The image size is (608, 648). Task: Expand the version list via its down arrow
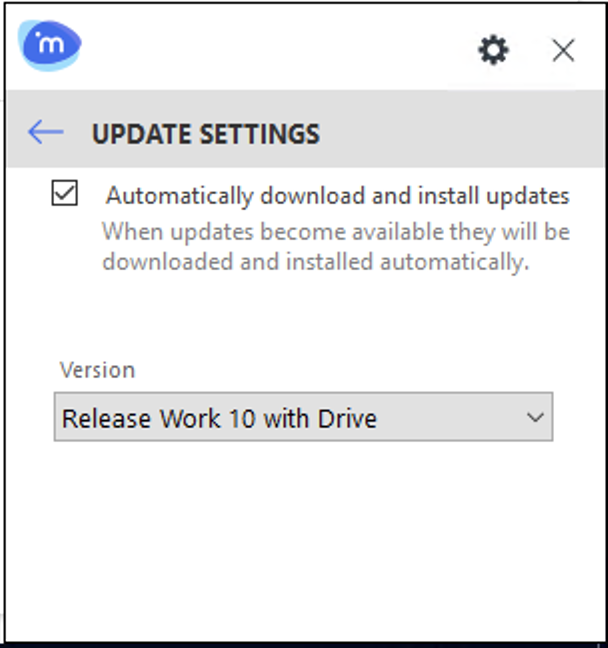(535, 418)
